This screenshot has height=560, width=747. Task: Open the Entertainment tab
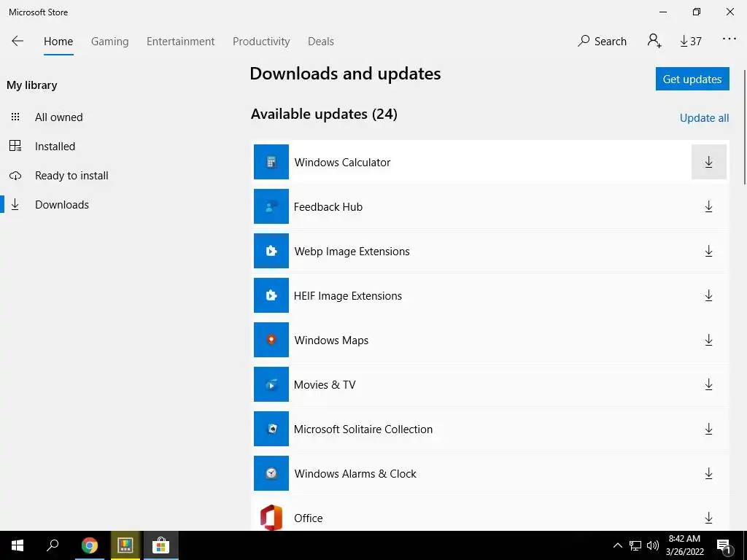pyautogui.click(x=181, y=42)
